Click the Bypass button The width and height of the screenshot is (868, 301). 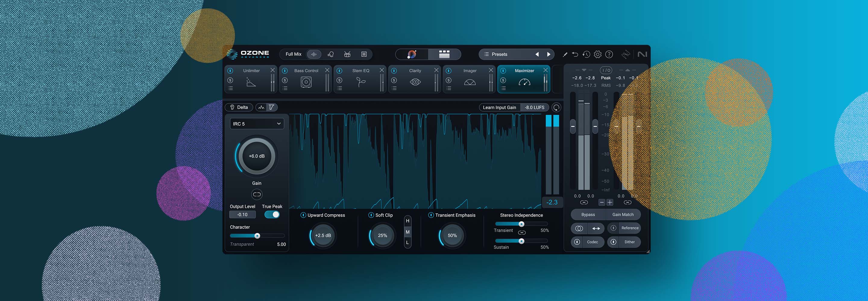point(588,215)
